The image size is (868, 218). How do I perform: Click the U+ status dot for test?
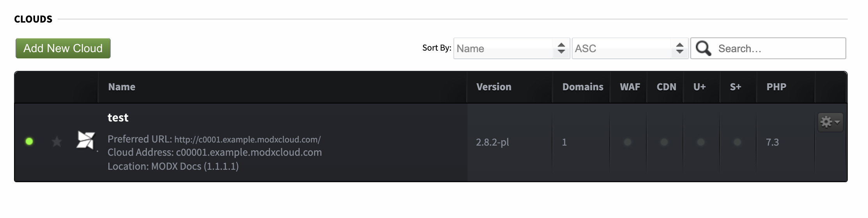point(701,142)
